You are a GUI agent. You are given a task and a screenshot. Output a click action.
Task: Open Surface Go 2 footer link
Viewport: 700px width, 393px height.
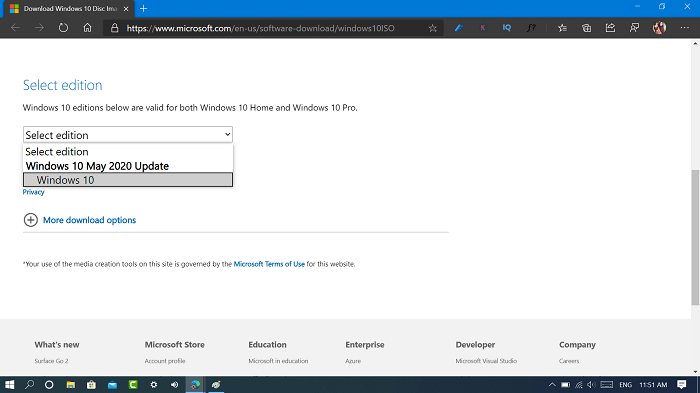point(51,361)
